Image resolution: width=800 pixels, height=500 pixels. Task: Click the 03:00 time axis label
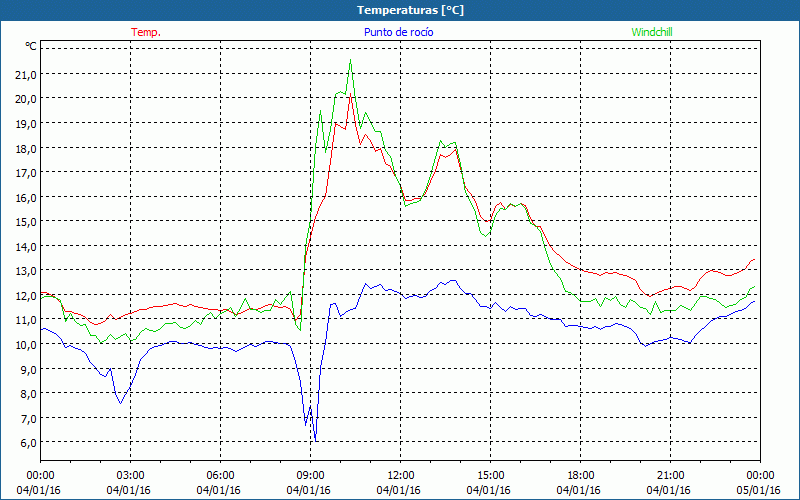[131, 476]
